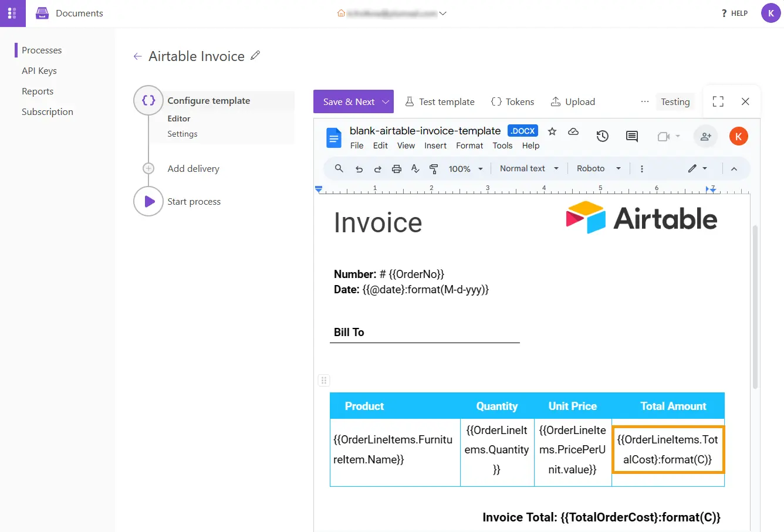Click Test template button
The image size is (784, 532).
click(440, 101)
